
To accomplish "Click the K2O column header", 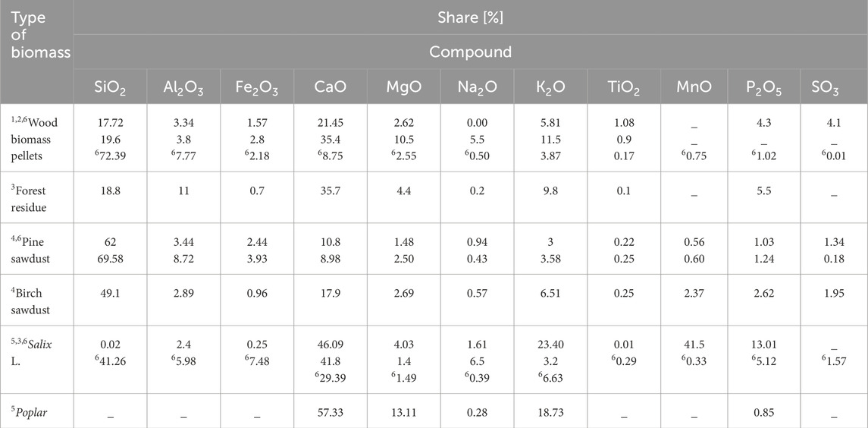I will pos(550,87).
